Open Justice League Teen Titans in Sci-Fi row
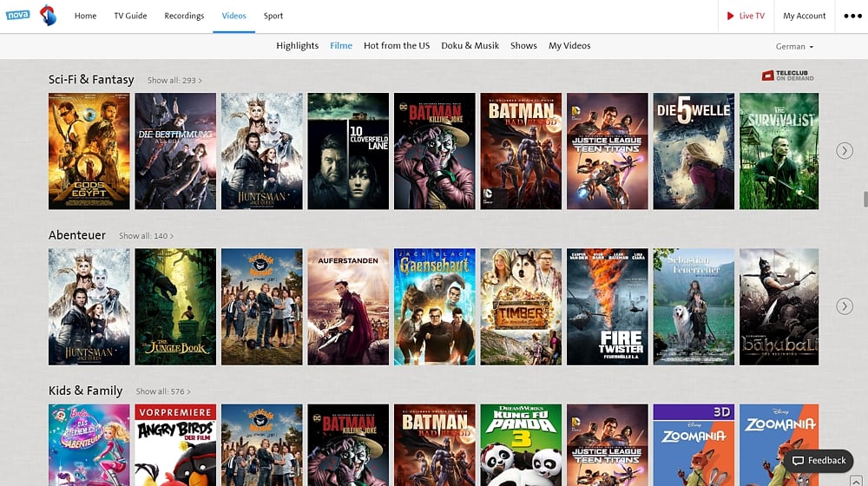868x486 pixels. click(608, 151)
